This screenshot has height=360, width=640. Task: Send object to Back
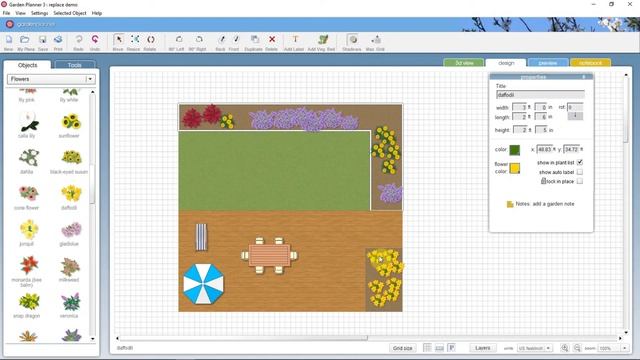click(221, 40)
